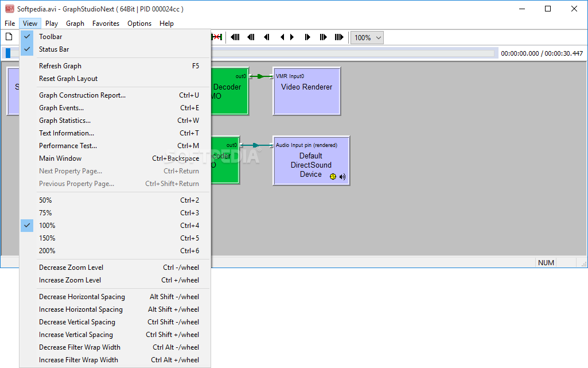The width and height of the screenshot is (588, 368).
Task: Open Graph Events dialog
Action: point(115,108)
